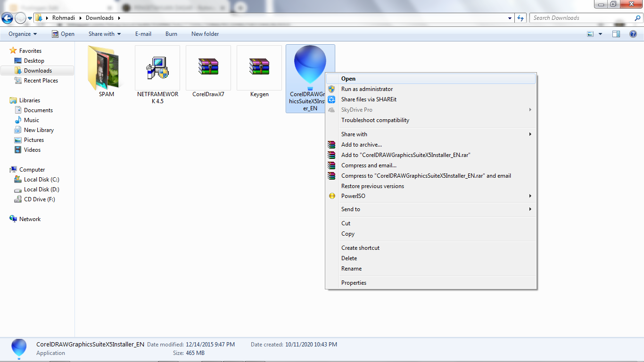Choose Add to CorelDRAWGraphicsSuiteX5Installer_EN.rar
Screen dimensions: 644x362
click(431, 155)
